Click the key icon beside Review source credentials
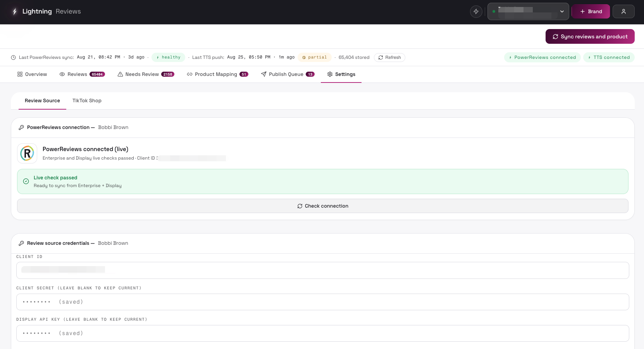This screenshot has width=644, height=349. tap(21, 243)
